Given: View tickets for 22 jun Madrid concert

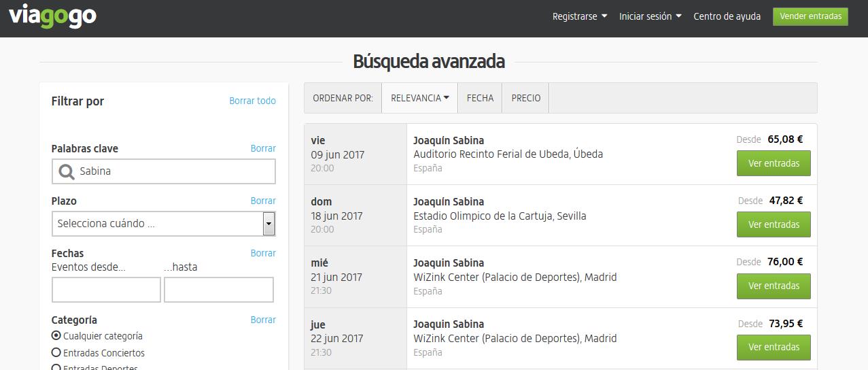Looking at the screenshot, I should (774, 347).
